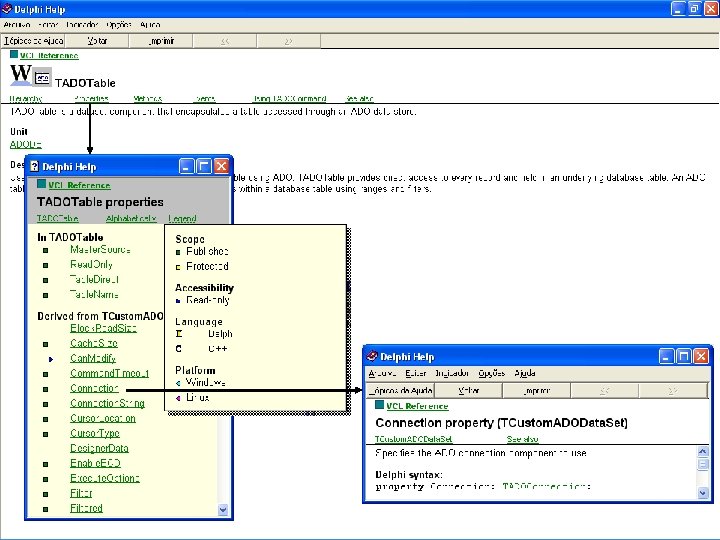This screenshot has height=540, width=720.
Task: Open the Indicador menu in the Connection property window
Action: [452, 373]
